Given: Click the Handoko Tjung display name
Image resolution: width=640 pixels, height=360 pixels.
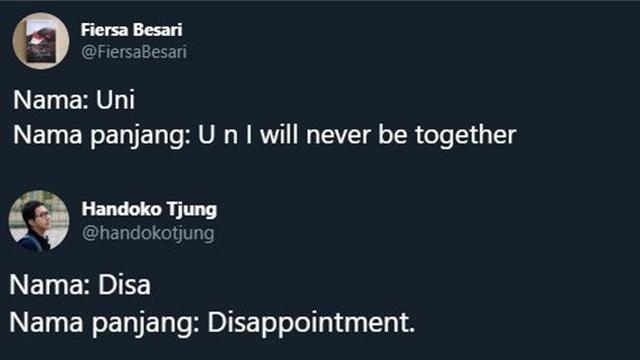Looking at the screenshot, I should click(149, 209).
